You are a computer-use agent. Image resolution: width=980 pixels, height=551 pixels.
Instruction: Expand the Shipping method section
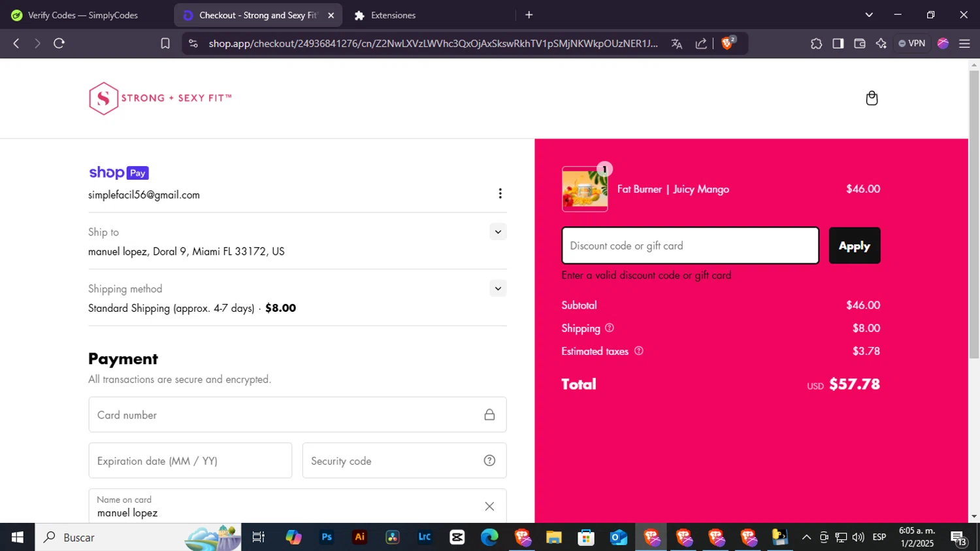pos(498,288)
